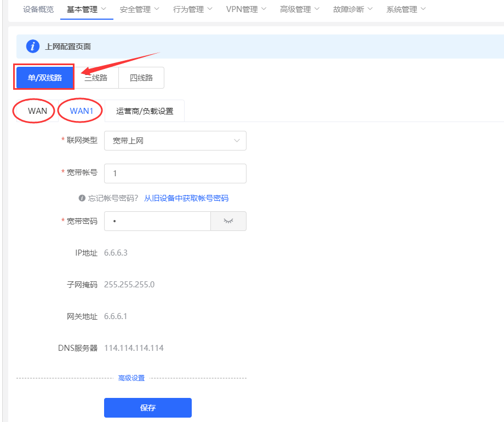
Task: Switch to the WAN tab
Action: click(x=34, y=111)
